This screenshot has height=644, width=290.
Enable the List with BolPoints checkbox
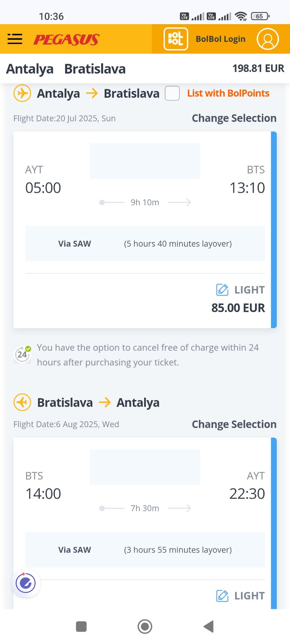pyautogui.click(x=172, y=93)
